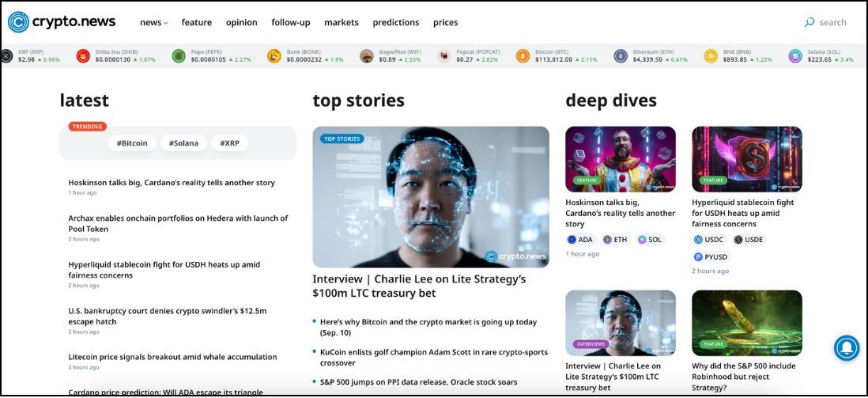The width and height of the screenshot is (868, 398).
Task: Select the #Solana trending tag
Action: click(183, 143)
